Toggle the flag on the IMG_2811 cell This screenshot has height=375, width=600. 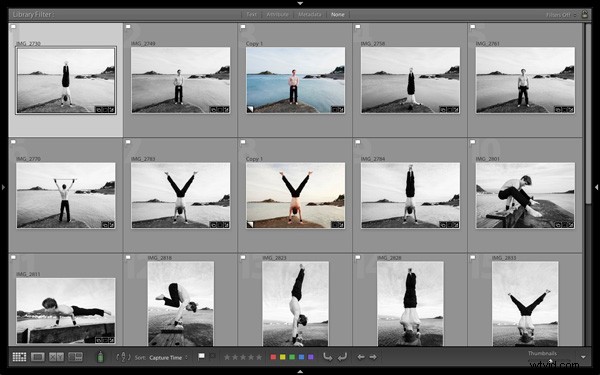pyautogui.click(x=13, y=258)
